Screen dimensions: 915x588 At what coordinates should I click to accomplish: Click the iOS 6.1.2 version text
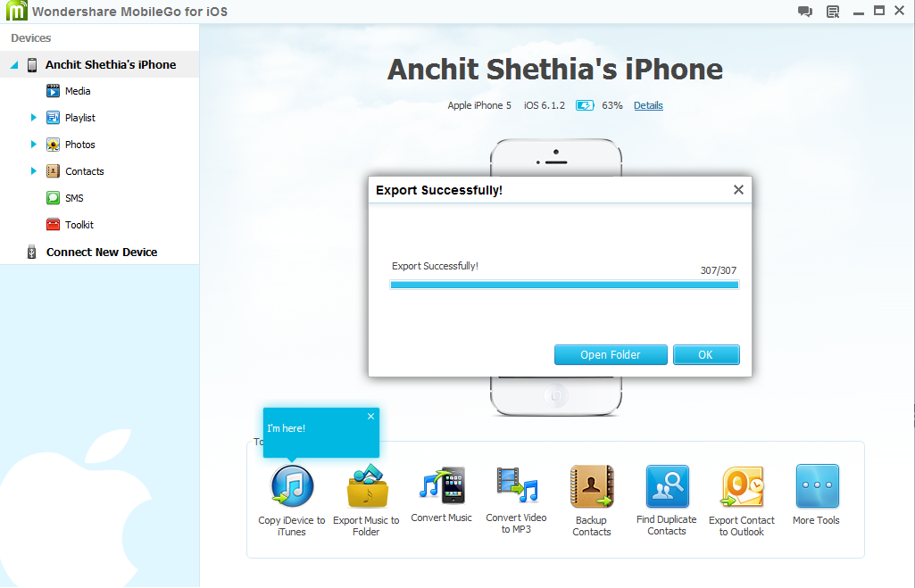[545, 105]
